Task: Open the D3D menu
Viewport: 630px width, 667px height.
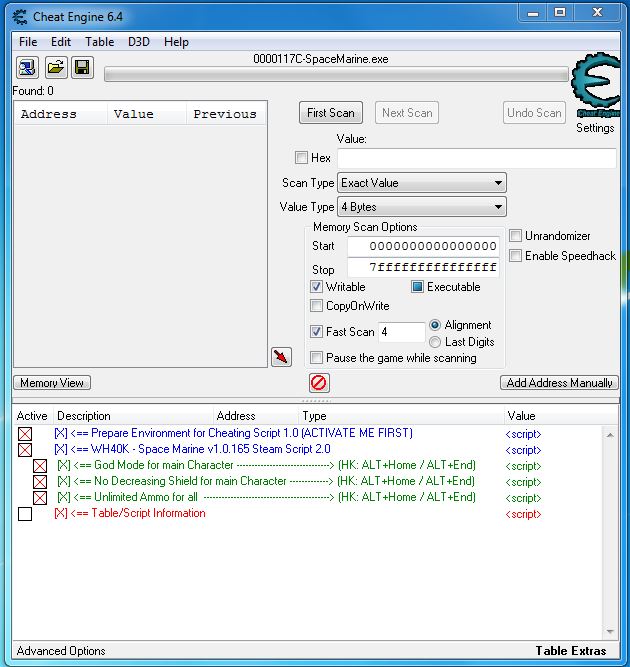Action: point(139,42)
